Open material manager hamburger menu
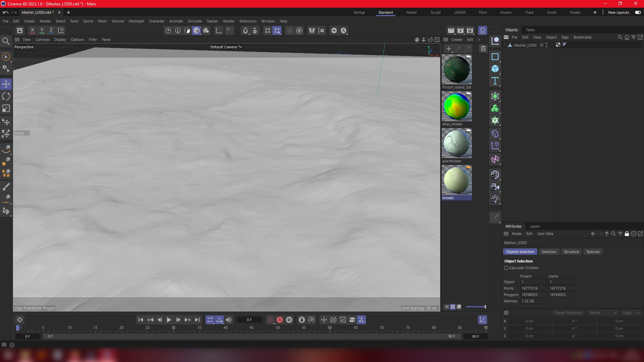Screen dimensions: 644x362 tap(446, 40)
